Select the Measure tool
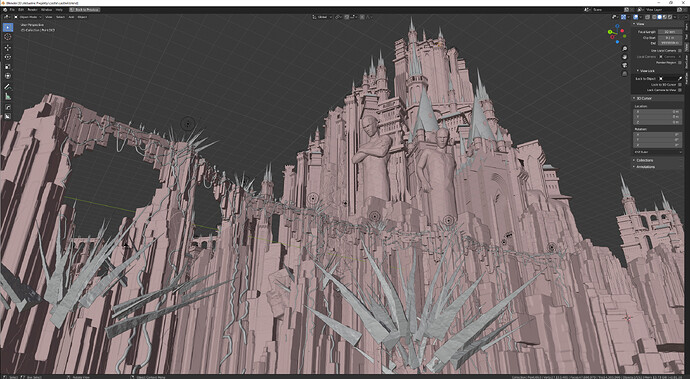690x379 pixels. point(7,96)
